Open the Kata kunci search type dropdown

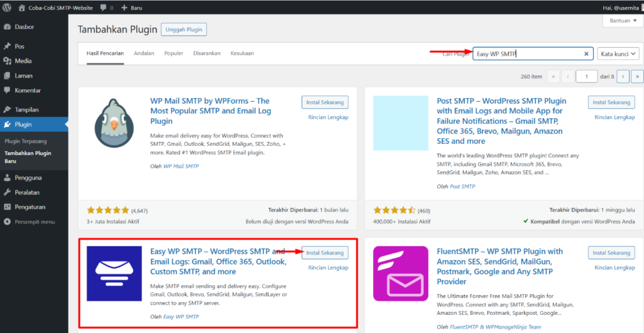click(x=618, y=54)
